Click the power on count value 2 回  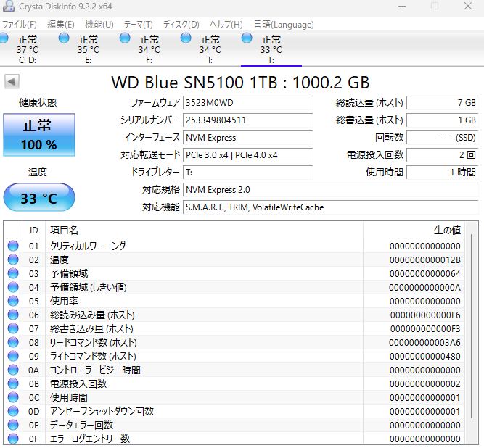(x=443, y=155)
